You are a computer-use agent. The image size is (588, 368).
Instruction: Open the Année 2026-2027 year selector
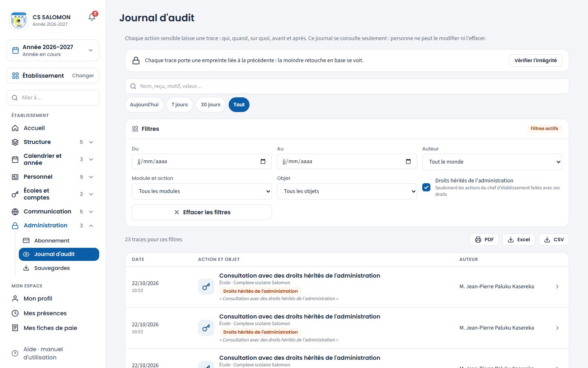click(x=53, y=50)
